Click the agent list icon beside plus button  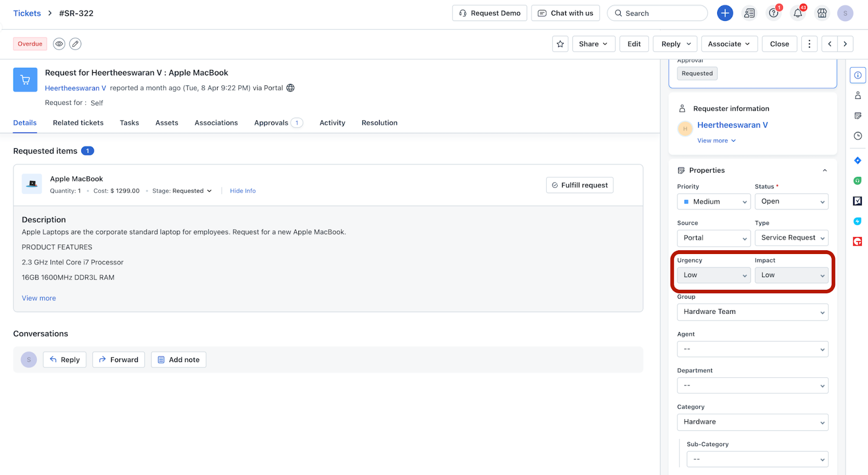[x=749, y=13]
